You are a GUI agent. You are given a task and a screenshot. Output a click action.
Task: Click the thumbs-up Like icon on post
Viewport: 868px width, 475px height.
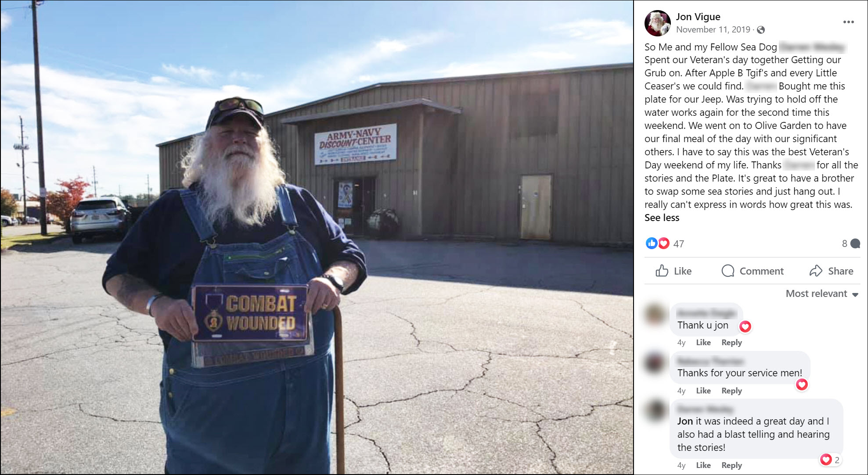pyautogui.click(x=662, y=271)
